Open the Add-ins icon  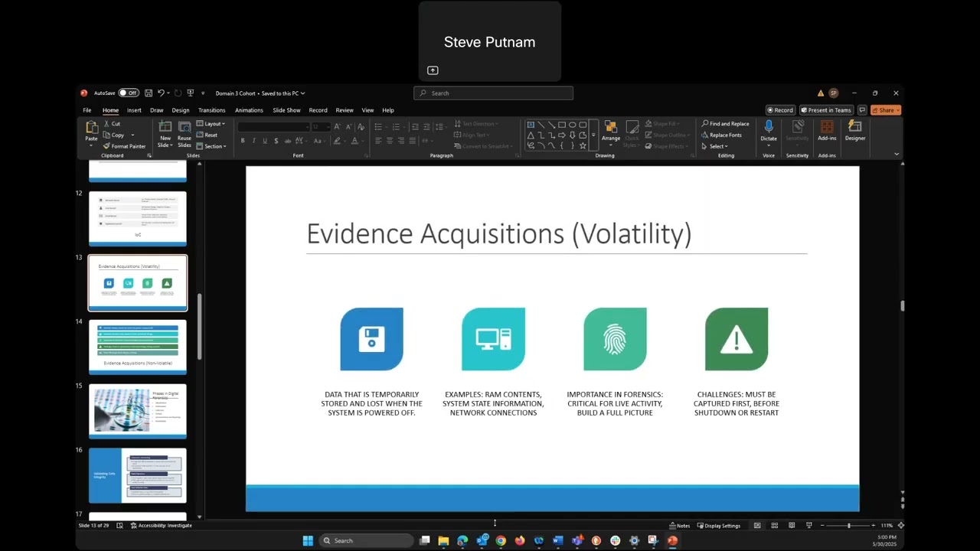click(827, 127)
